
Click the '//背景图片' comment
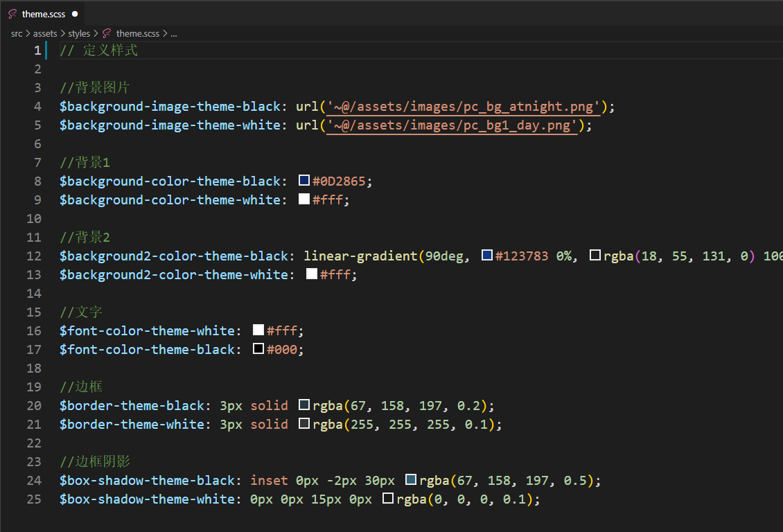(94, 88)
